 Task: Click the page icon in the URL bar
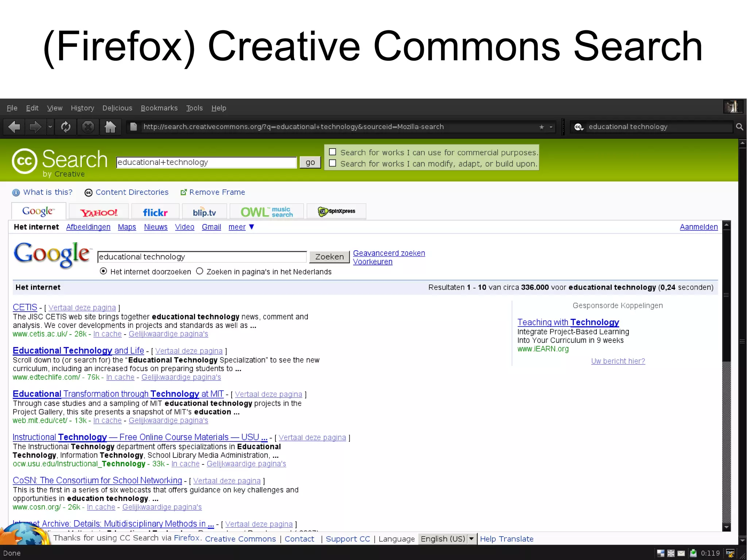click(x=133, y=127)
